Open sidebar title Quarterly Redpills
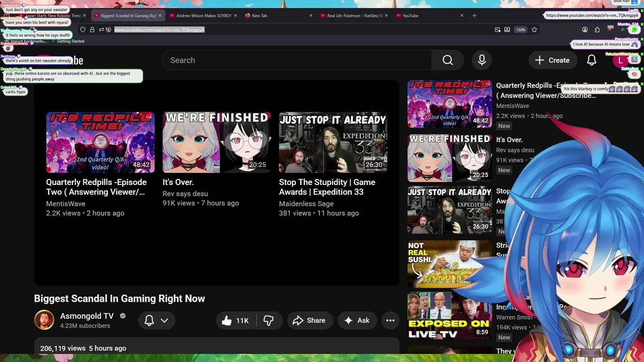The height and width of the screenshot is (362, 644). coord(546,90)
